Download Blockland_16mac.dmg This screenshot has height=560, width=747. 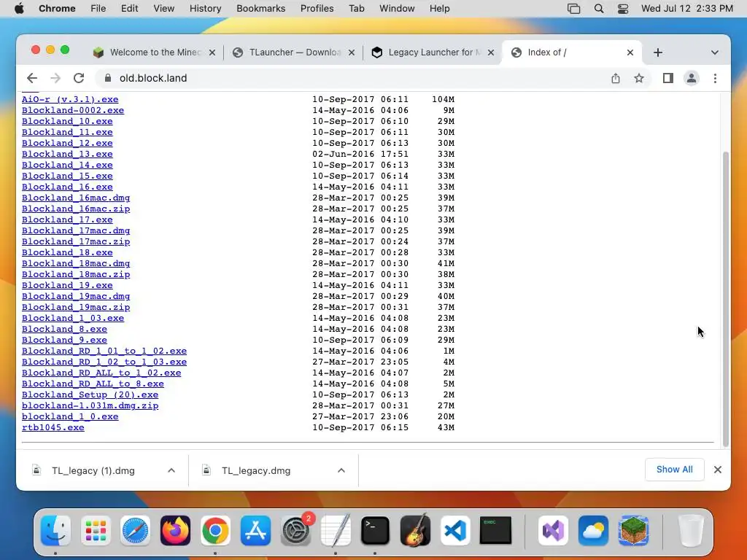tap(76, 198)
